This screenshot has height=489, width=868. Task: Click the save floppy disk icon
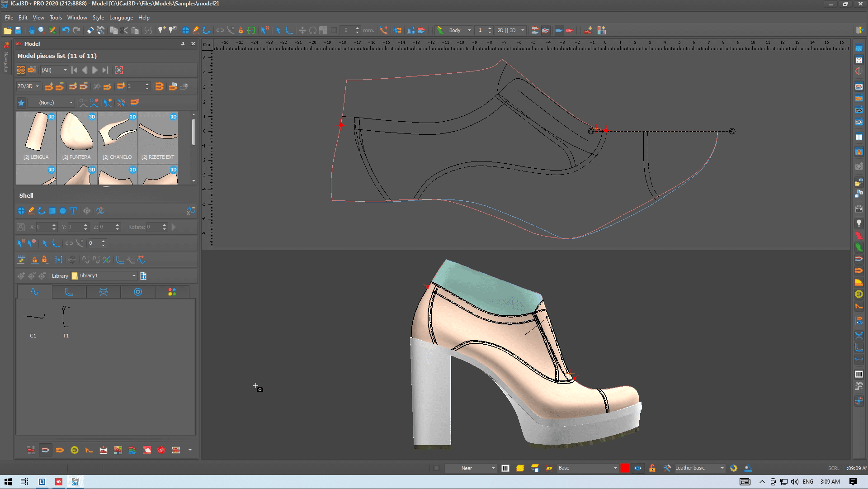18,30
